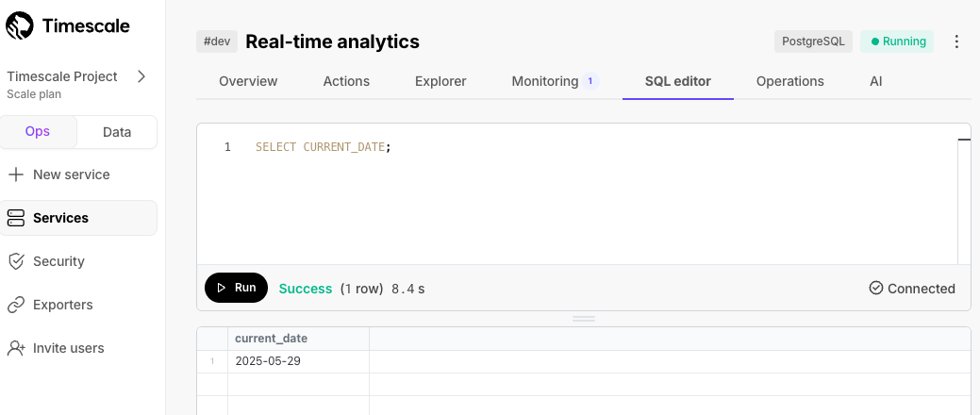Click the New service plus icon
Image resolution: width=980 pixels, height=415 pixels.
coord(16,174)
